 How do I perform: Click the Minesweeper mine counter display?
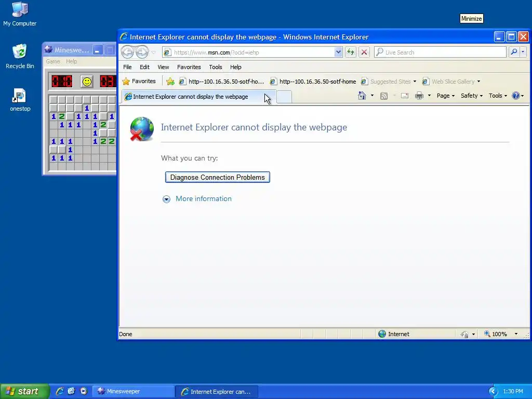coord(62,82)
